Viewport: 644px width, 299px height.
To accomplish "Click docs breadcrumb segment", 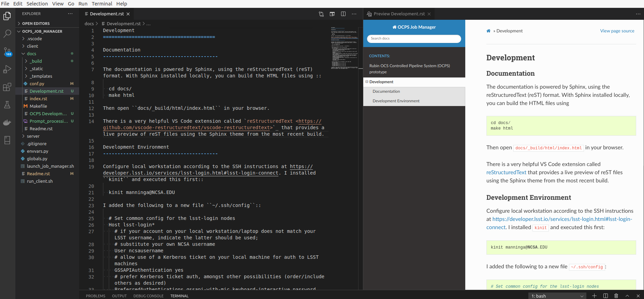I will (89, 24).
